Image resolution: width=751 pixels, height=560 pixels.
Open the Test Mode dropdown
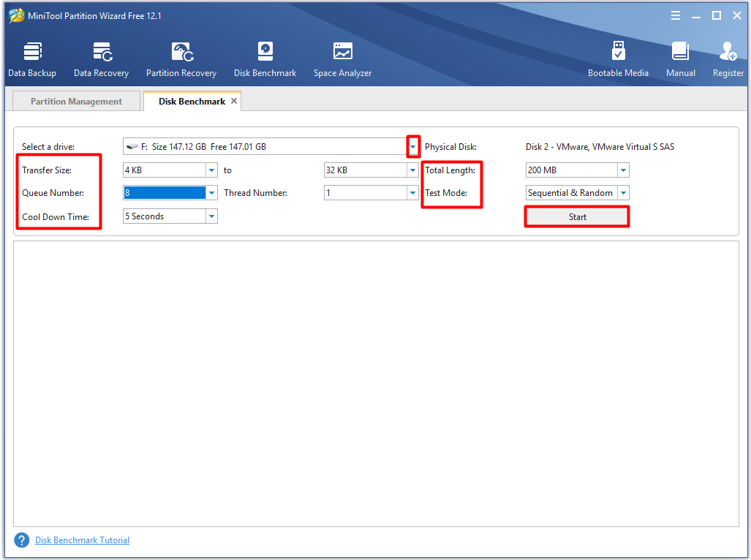pyautogui.click(x=623, y=193)
